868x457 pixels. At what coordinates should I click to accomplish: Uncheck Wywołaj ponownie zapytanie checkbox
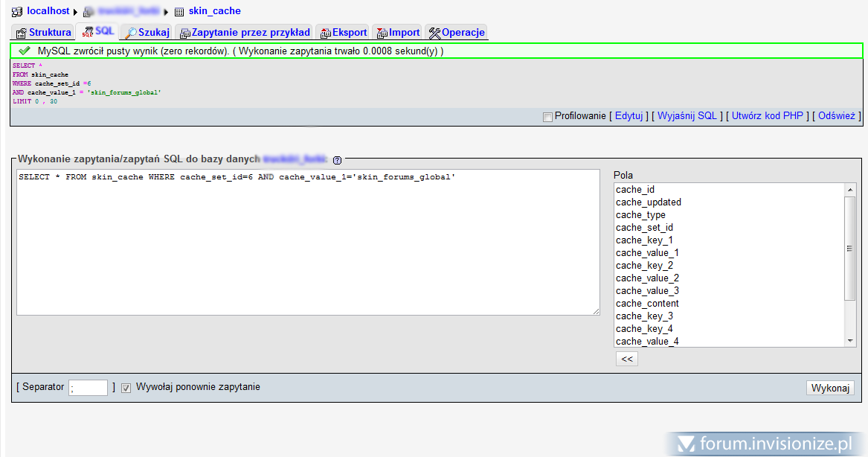[x=126, y=388]
